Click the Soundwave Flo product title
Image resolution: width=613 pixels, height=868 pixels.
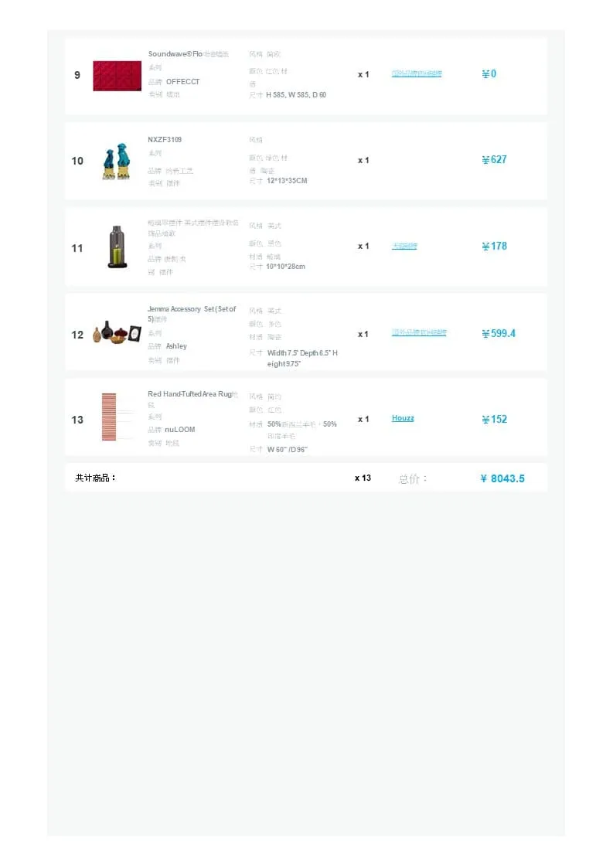click(188, 54)
